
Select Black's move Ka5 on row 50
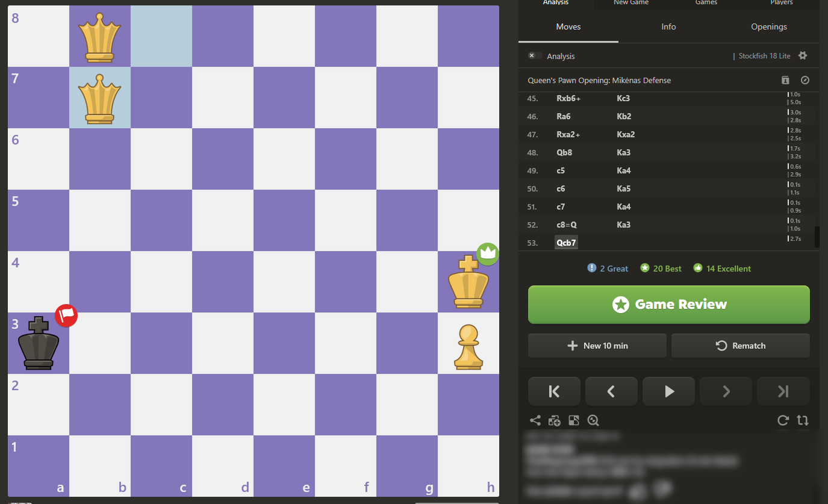coord(624,188)
